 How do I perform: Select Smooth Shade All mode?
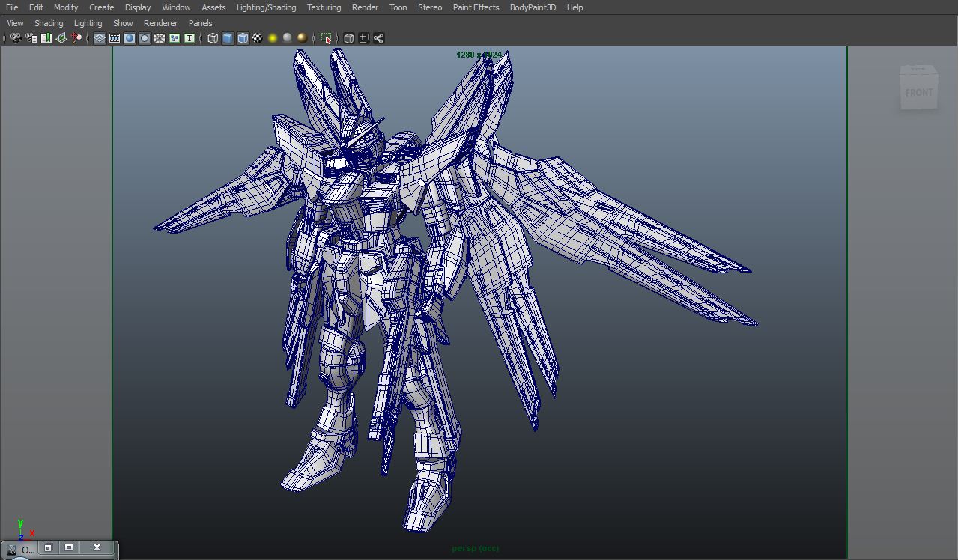pyautogui.click(x=228, y=38)
